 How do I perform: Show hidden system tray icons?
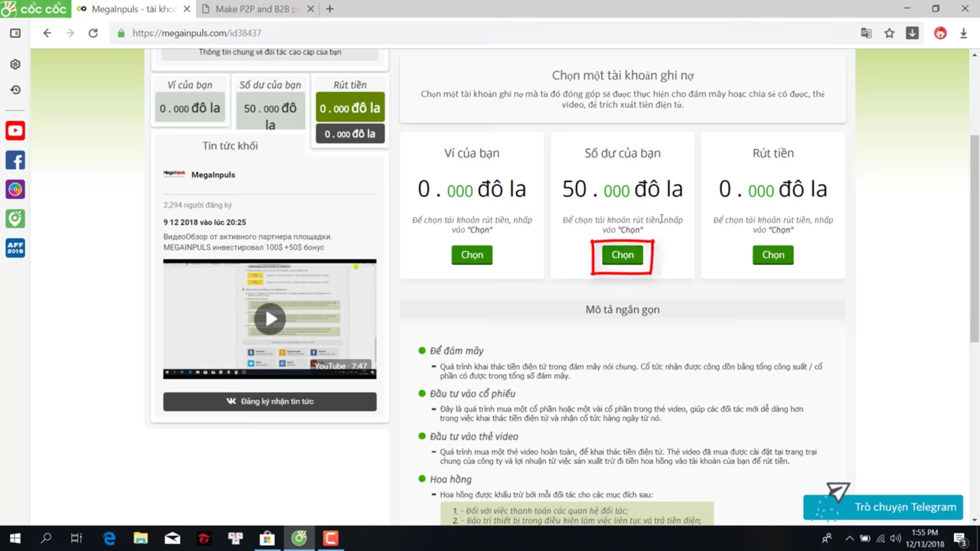(x=849, y=538)
